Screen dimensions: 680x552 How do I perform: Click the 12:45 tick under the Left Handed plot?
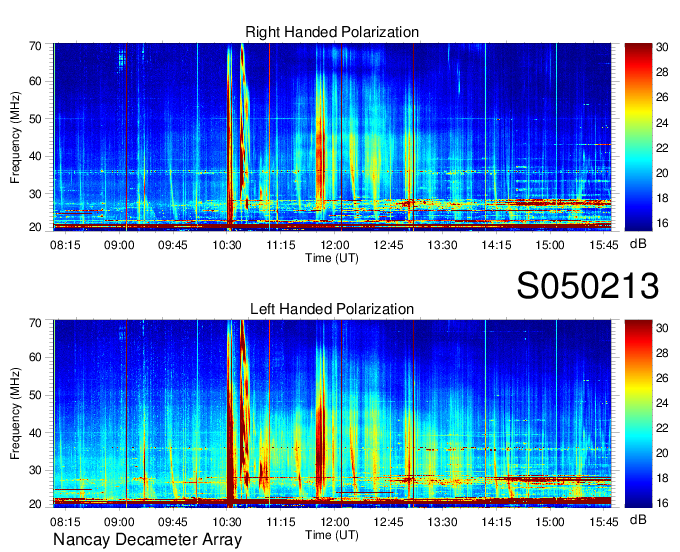(x=389, y=522)
